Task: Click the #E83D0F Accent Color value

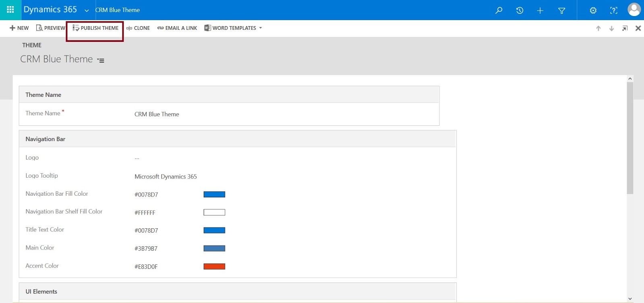Action: click(146, 266)
